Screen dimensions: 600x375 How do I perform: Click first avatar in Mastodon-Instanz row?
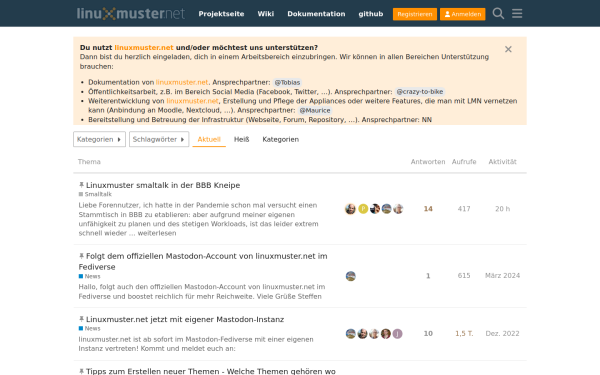coord(351,334)
